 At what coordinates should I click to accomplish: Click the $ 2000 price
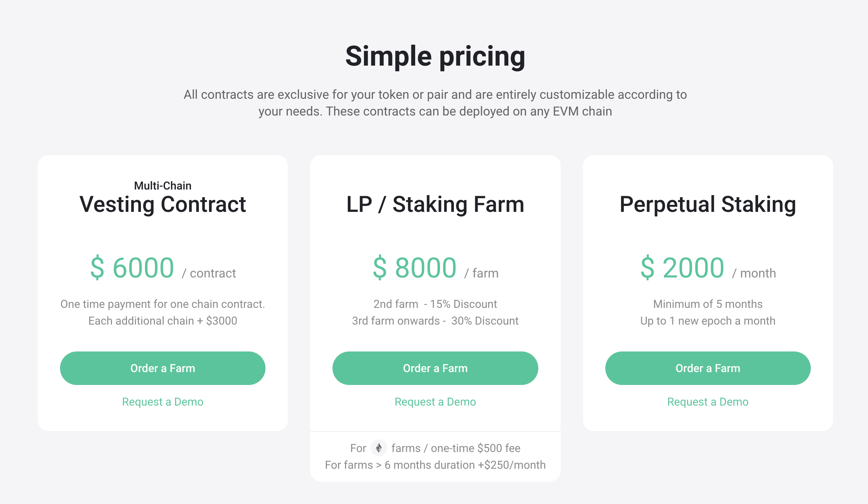[x=682, y=268]
